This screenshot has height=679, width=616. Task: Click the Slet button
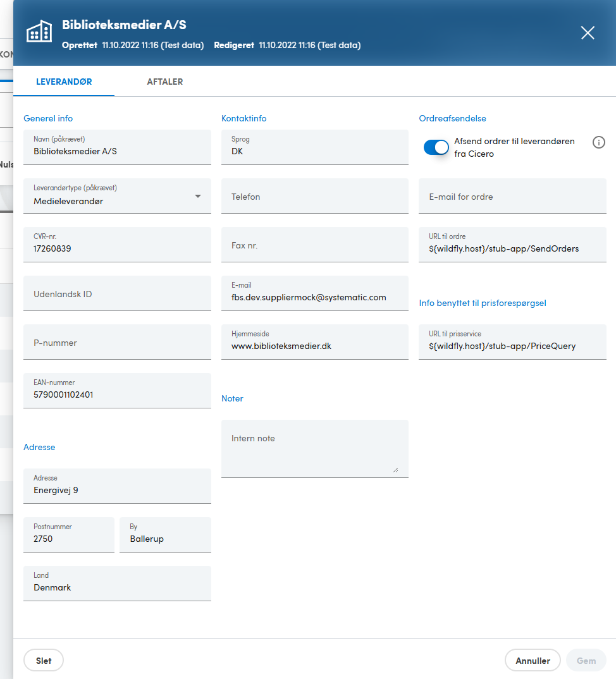[x=43, y=661]
